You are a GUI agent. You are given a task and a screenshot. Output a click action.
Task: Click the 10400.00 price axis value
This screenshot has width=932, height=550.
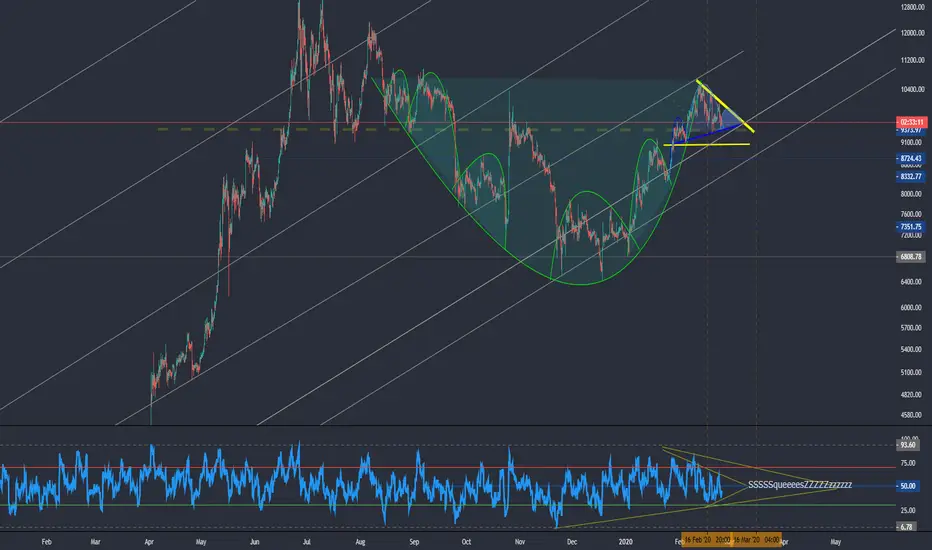912,90
